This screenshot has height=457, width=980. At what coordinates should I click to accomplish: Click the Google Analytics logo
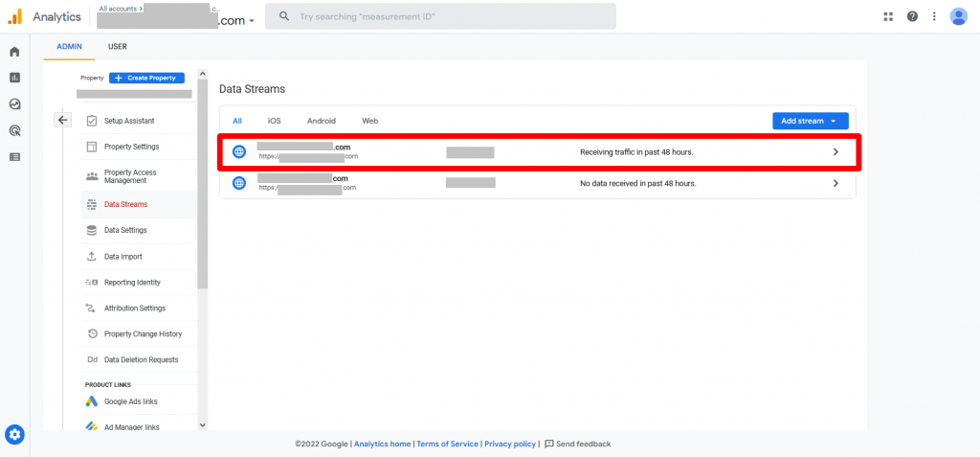14,17
